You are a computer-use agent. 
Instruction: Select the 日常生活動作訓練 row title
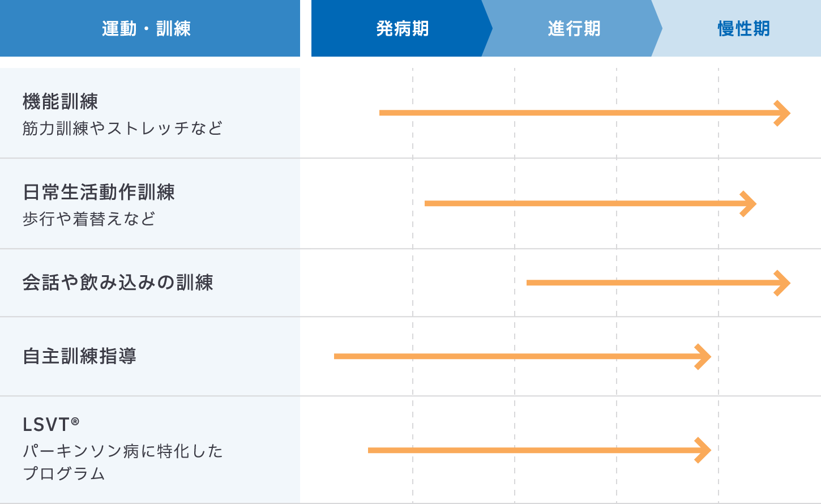99,192
